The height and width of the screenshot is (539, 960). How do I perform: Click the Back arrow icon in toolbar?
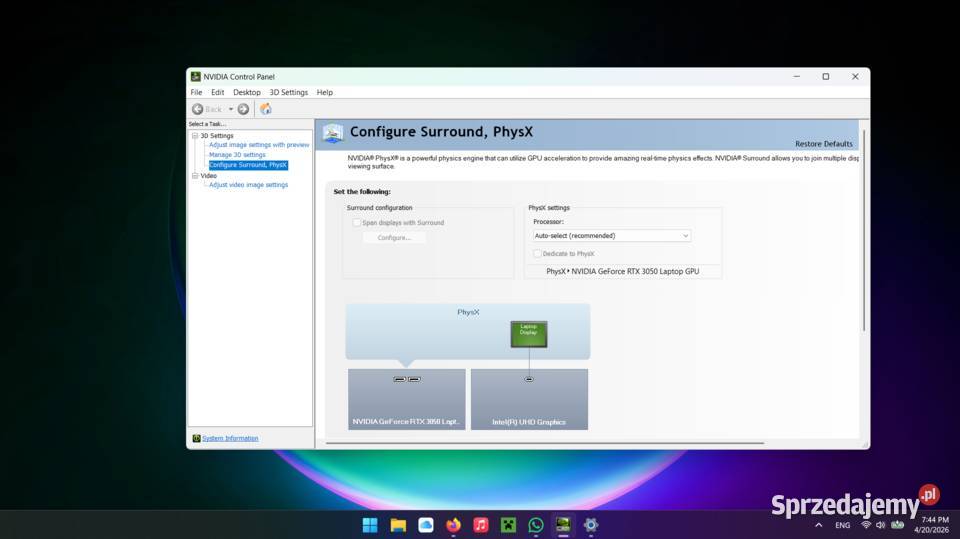[x=198, y=109]
